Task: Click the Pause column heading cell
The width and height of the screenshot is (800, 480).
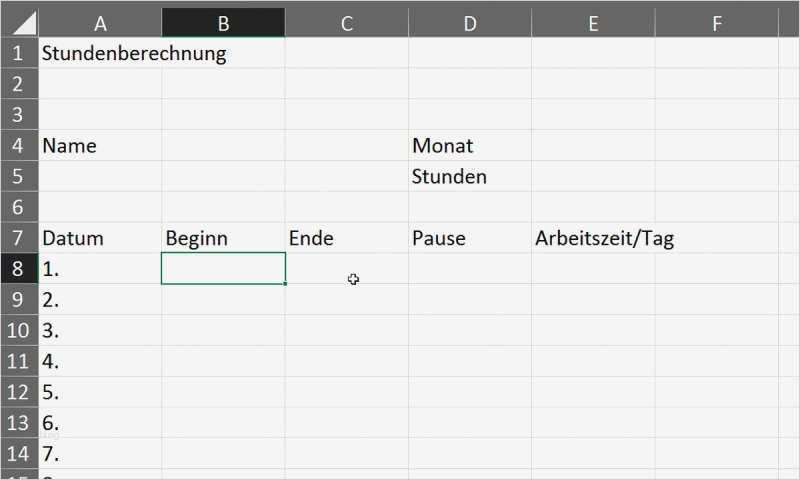Action: (470, 239)
